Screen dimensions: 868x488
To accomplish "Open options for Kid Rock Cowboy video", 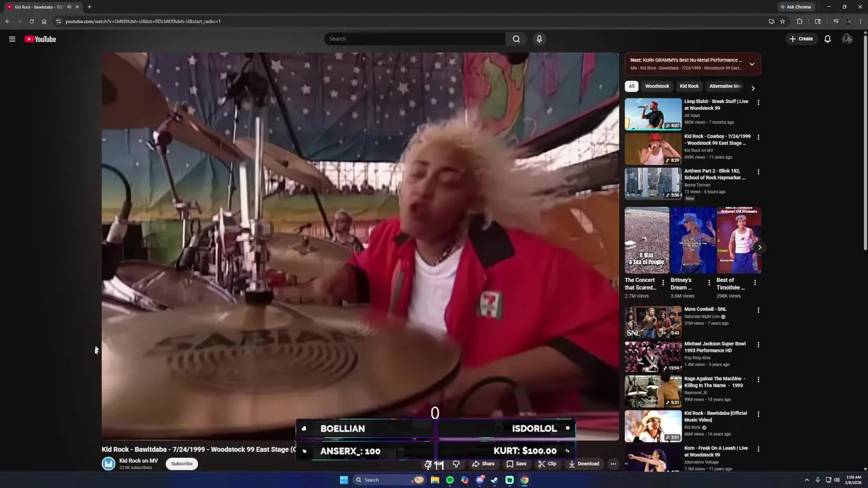I will 758,137.
